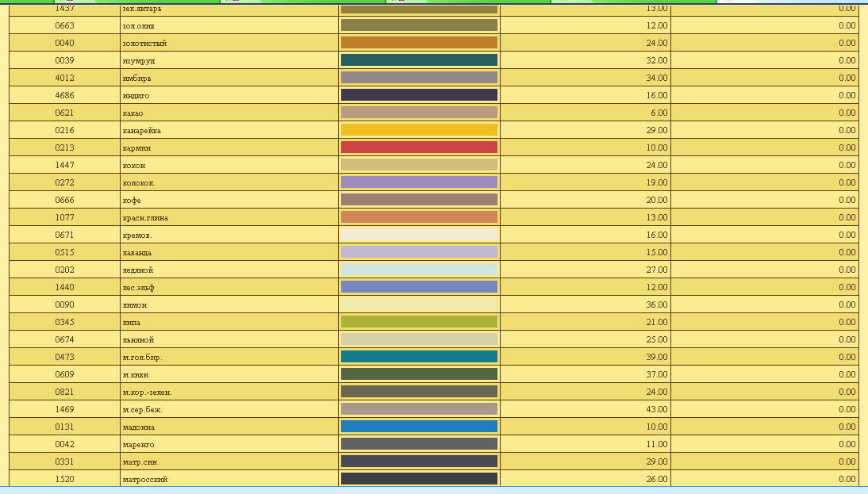The height and width of the screenshot is (494, 868).
Task: Click quantity 36.00 in лимон row
Action: (656, 304)
